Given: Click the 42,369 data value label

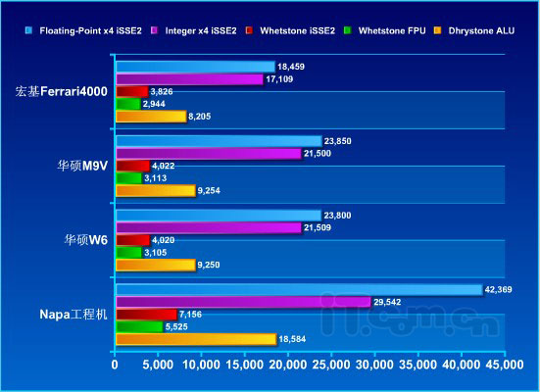Looking at the screenshot, I should (498, 290).
